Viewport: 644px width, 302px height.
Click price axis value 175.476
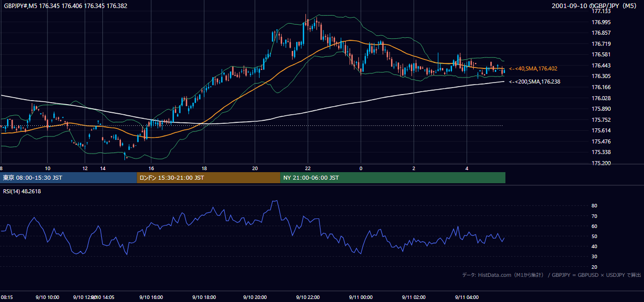click(602, 141)
